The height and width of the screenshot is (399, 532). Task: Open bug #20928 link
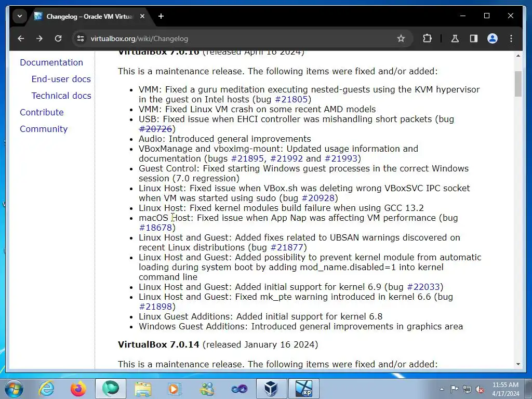[318, 198]
